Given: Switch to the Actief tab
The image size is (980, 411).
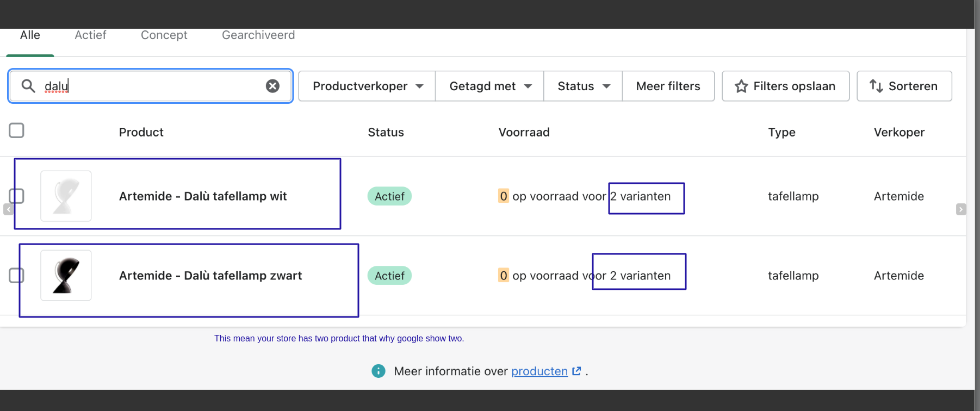Looking at the screenshot, I should [x=90, y=35].
